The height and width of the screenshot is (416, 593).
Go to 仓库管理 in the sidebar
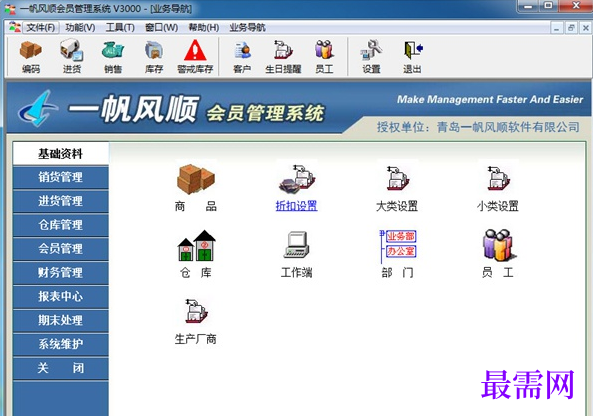click(61, 225)
